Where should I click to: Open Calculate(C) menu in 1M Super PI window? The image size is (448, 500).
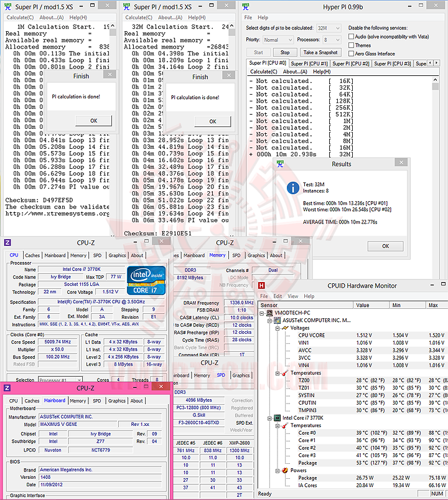[20, 17]
